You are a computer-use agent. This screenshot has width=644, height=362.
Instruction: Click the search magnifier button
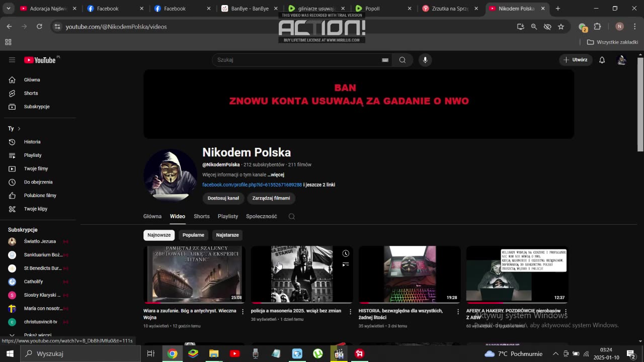coord(403,60)
